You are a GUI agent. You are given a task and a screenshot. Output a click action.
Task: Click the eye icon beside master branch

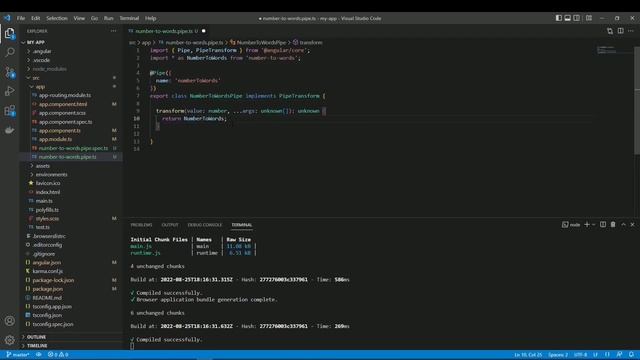(x=39, y=355)
